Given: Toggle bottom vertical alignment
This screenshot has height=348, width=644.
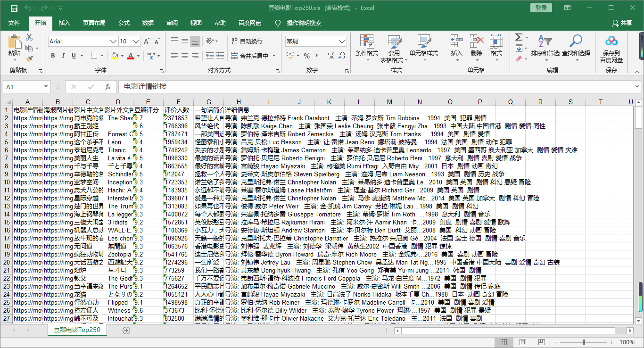Looking at the screenshot, I should (195, 41).
